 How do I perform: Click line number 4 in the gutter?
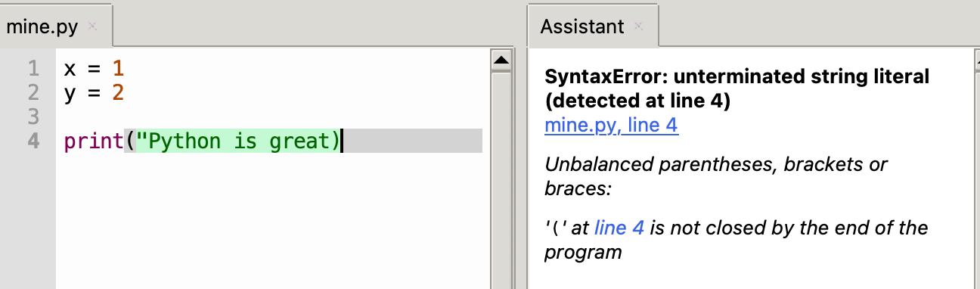[x=33, y=141]
